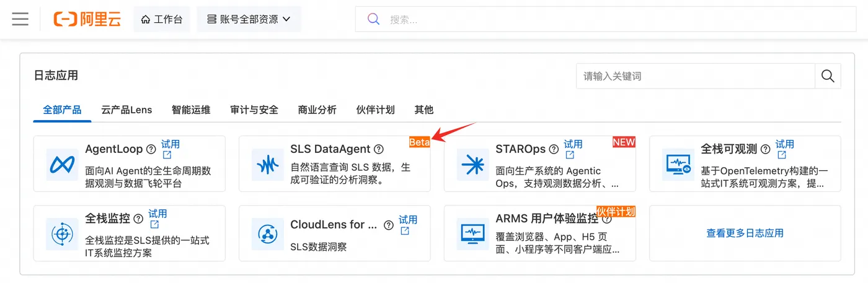Click the Alibaba Cloud logo
The width and height of the screenshot is (868, 283).
point(87,19)
